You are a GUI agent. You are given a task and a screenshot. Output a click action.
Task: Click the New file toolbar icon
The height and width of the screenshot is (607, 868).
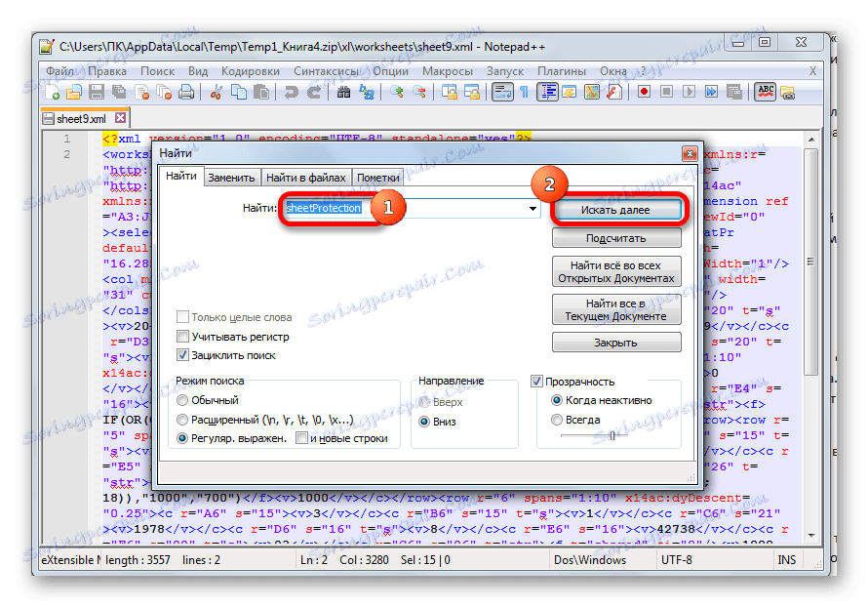[53, 93]
